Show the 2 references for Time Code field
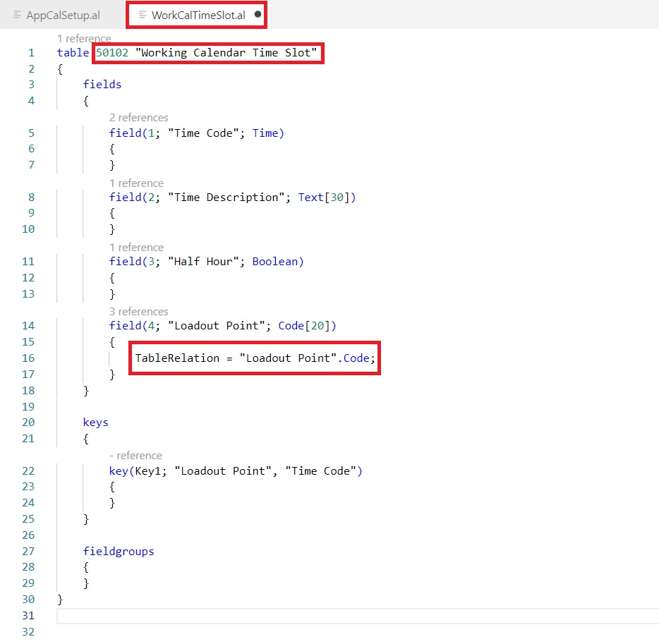This screenshot has width=659, height=644. click(x=138, y=118)
